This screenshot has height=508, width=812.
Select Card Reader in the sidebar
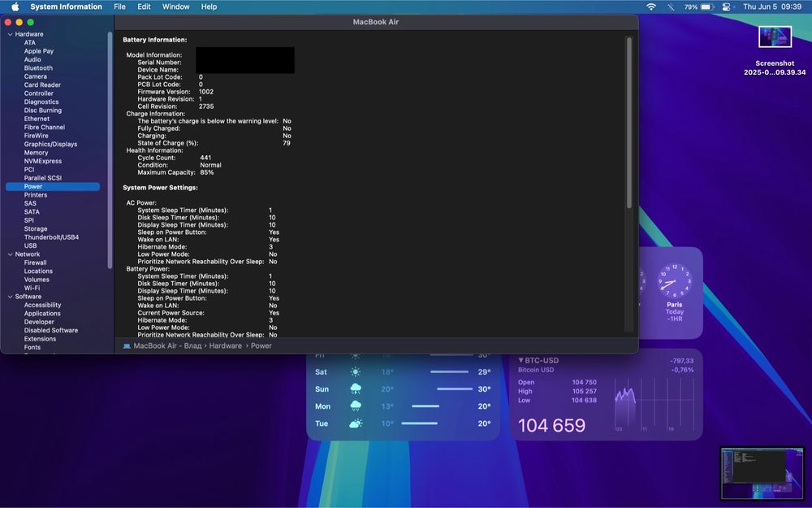pyautogui.click(x=42, y=85)
